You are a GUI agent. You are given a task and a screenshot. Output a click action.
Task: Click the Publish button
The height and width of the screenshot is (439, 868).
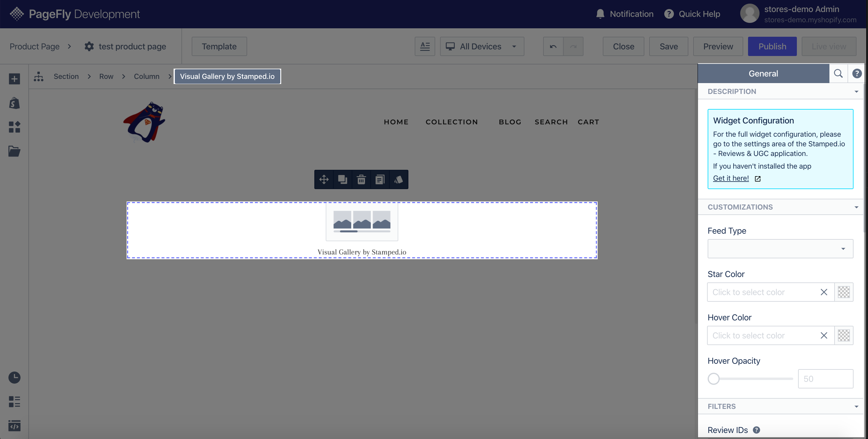pyautogui.click(x=772, y=46)
